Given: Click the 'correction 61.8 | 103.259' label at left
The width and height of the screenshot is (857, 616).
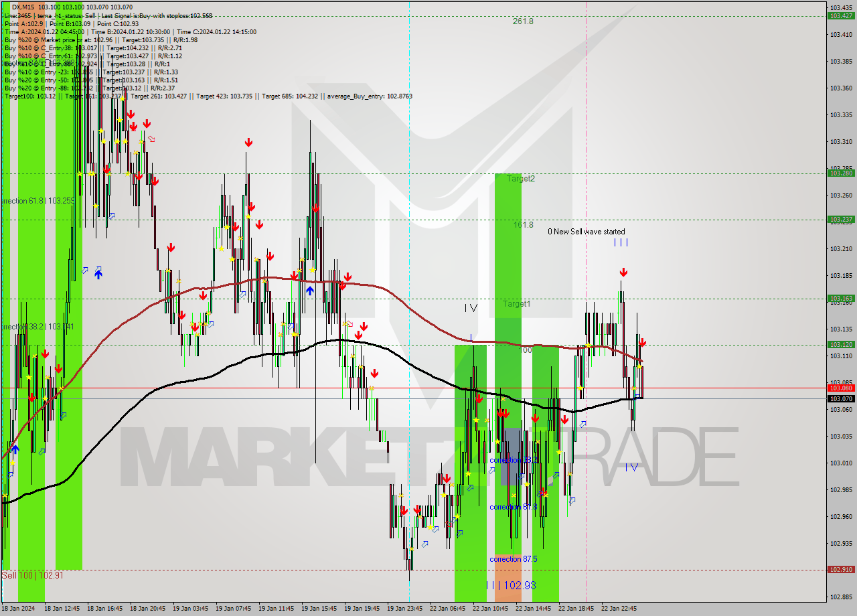Looking at the screenshot, I should pyautogui.click(x=37, y=201).
